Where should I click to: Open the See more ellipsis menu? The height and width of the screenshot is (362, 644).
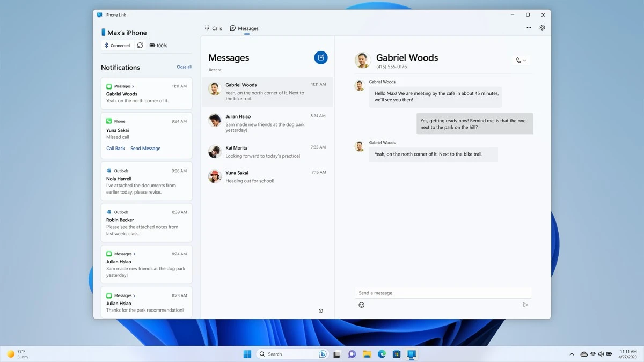(529, 27)
